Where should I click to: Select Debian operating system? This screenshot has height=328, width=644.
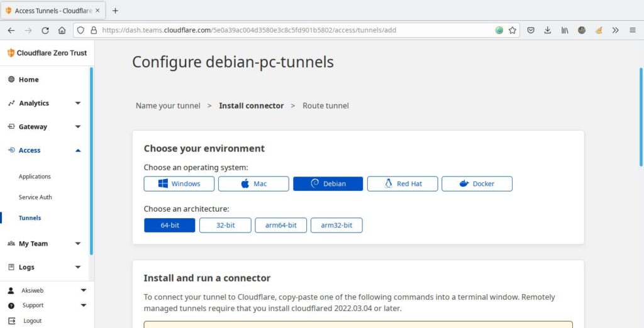coord(328,184)
